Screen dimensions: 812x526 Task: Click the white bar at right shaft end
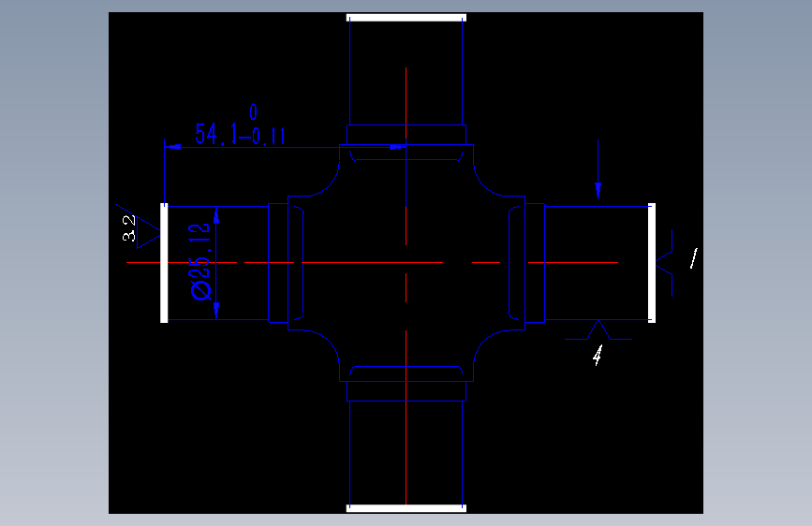(x=652, y=263)
